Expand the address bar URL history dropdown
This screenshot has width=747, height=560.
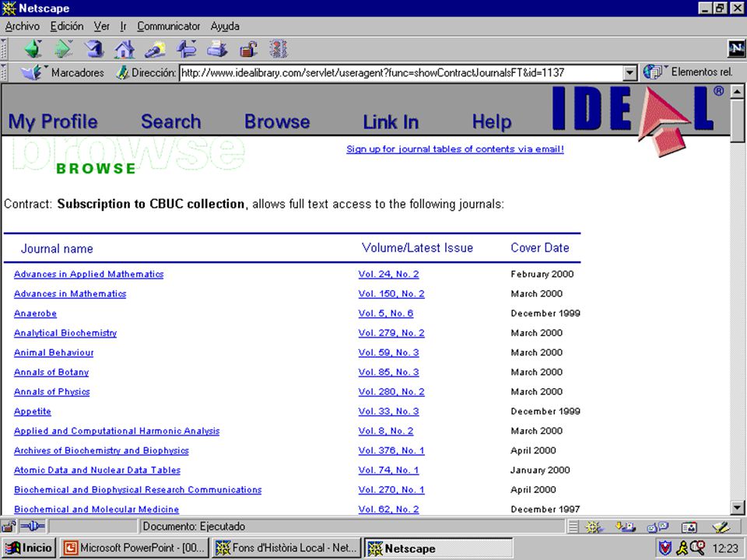[630, 73]
